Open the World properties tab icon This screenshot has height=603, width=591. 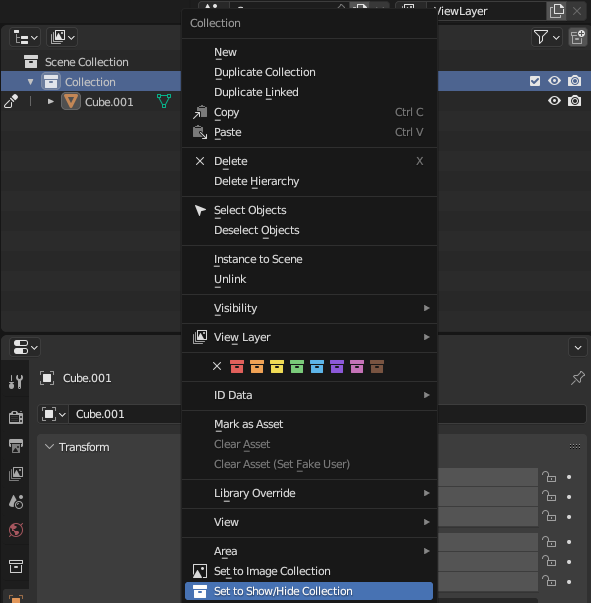click(16, 530)
